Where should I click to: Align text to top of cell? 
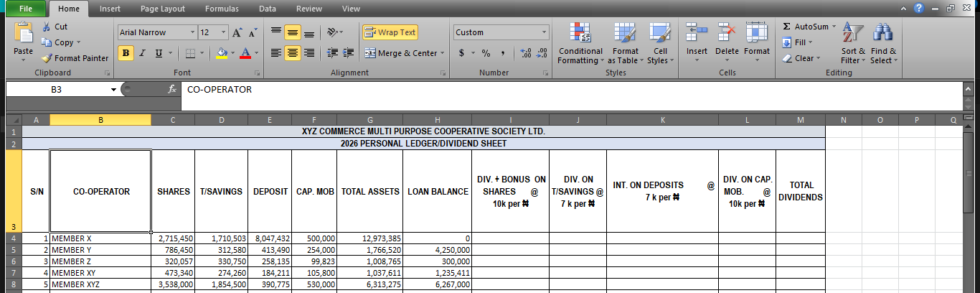(276, 32)
